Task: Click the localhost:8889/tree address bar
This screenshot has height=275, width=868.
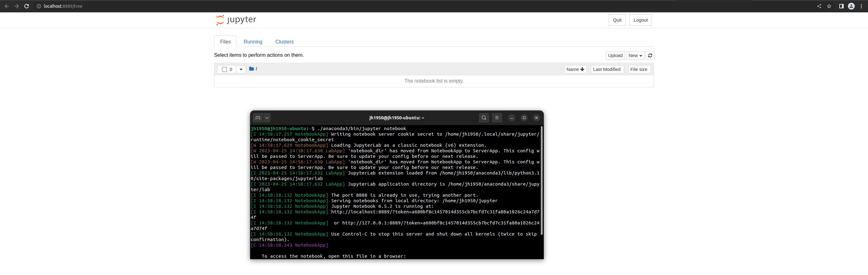Action: (x=424, y=6)
